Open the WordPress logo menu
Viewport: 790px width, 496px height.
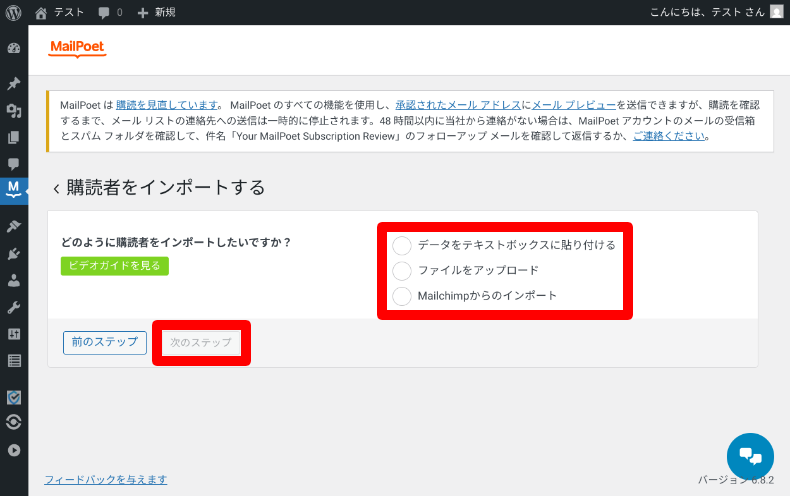14,12
